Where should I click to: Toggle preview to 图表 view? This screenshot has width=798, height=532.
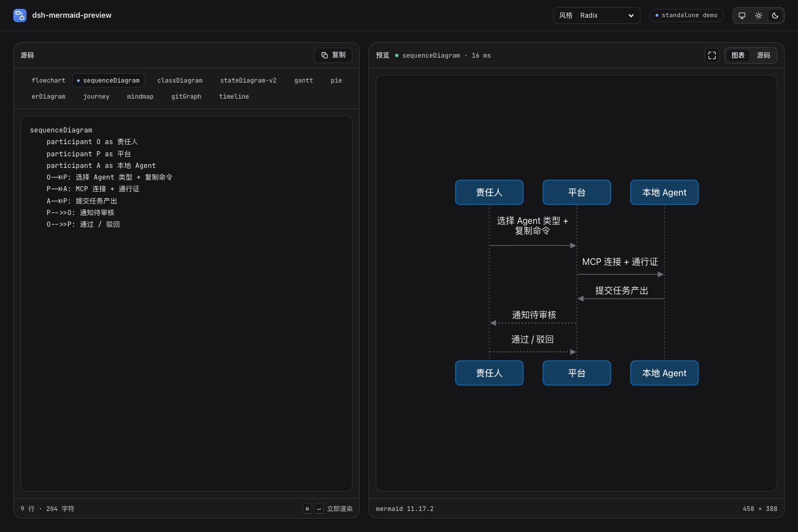point(738,55)
